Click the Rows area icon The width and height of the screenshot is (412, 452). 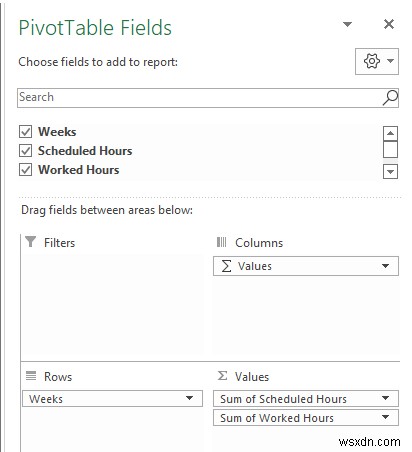[31, 376]
